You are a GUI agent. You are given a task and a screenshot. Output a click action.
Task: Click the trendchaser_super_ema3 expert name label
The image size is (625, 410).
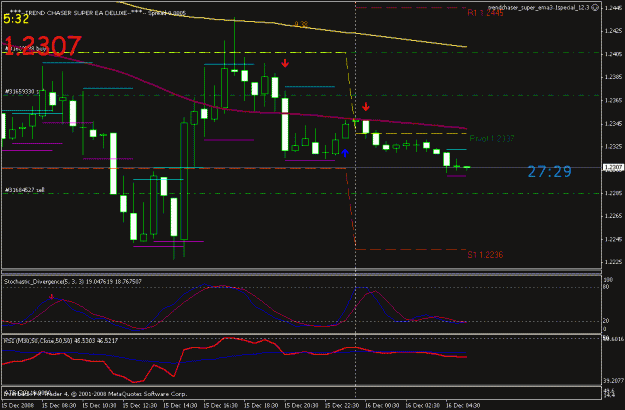click(539, 8)
